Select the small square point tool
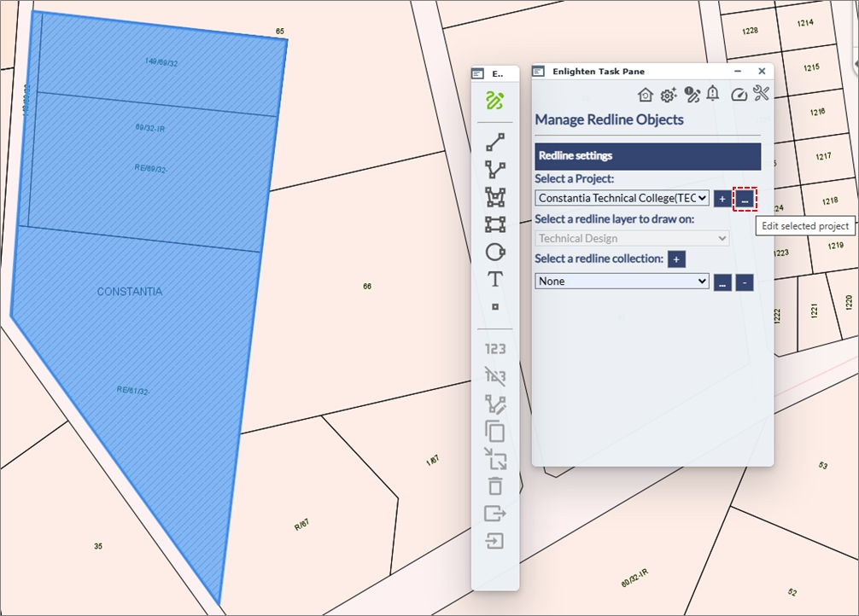The image size is (859, 616). click(x=494, y=306)
